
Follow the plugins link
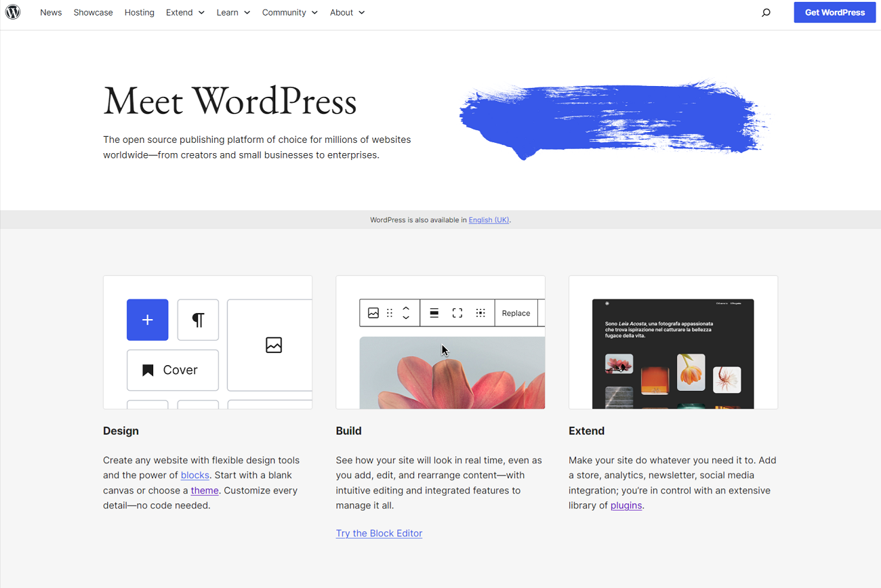[626, 505]
